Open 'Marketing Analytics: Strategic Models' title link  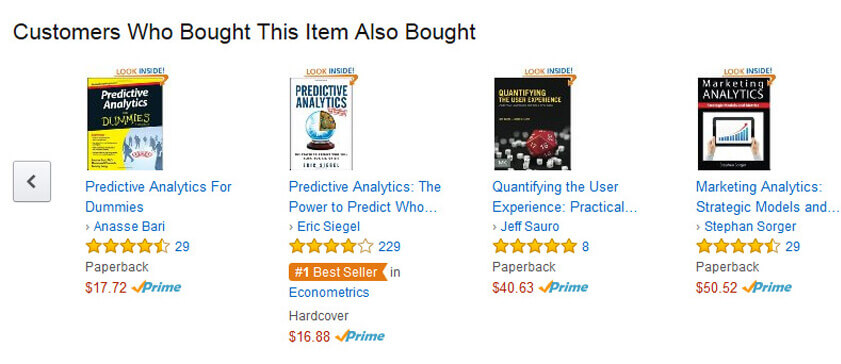pyautogui.click(x=768, y=197)
